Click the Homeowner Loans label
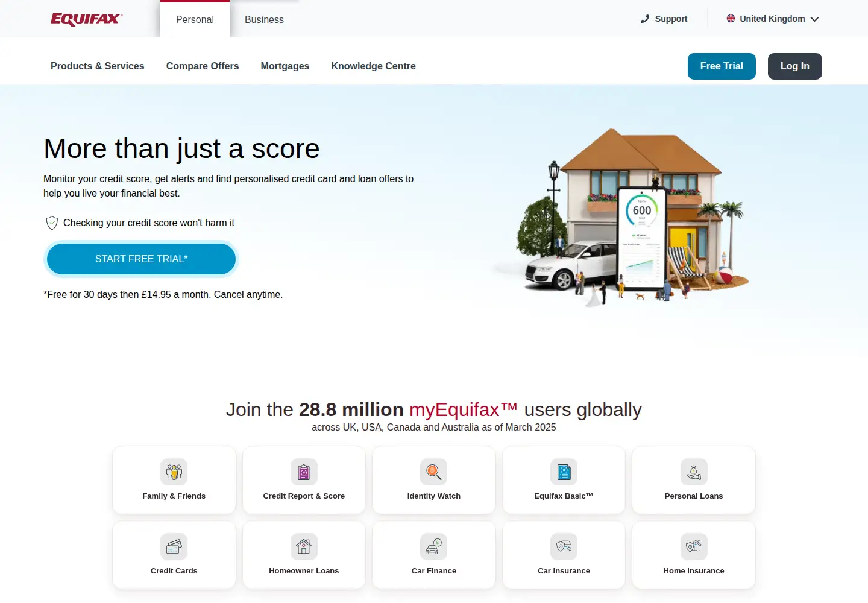The width and height of the screenshot is (868, 603). click(x=304, y=571)
